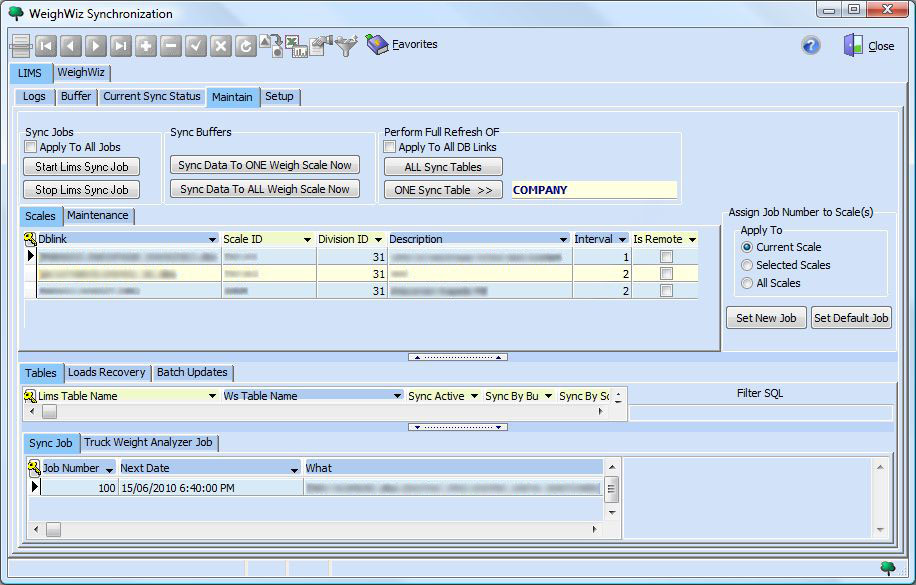The image size is (916, 585).
Task: Select the All Scales radio option
Action: pos(747,283)
